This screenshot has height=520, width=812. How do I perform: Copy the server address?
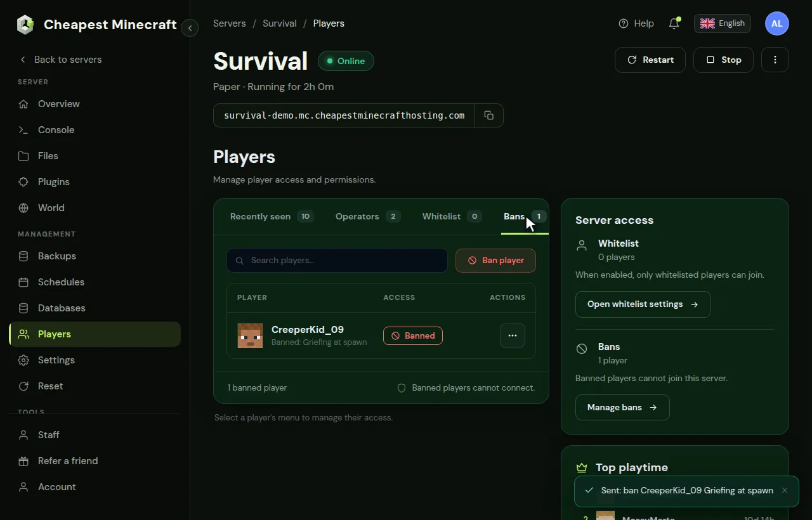[x=489, y=115]
